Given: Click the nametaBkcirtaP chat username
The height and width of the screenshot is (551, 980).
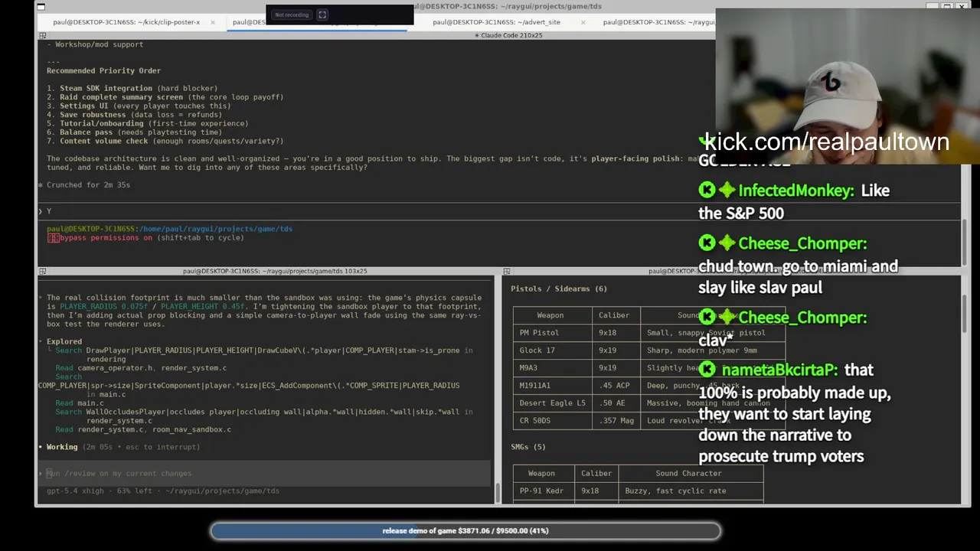Looking at the screenshot, I should tap(779, 370).
